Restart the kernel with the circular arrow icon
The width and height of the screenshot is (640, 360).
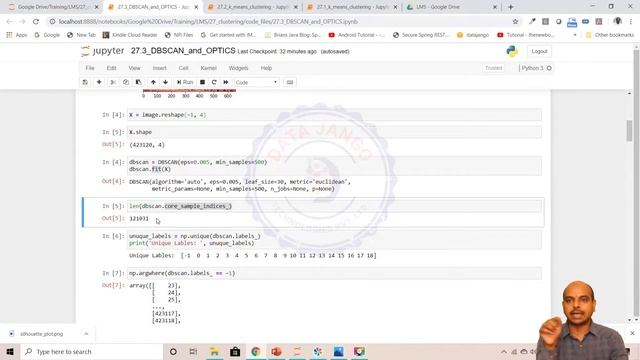pos(214,82)
